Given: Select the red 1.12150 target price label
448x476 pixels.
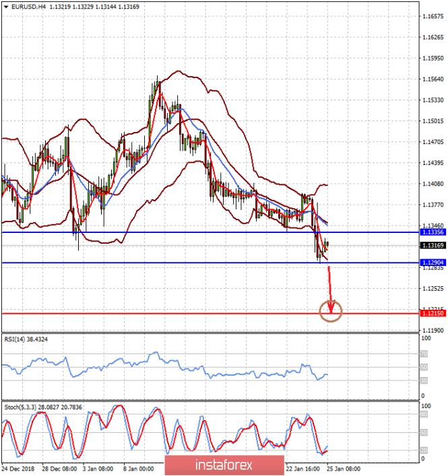Looking at the screenshot, I should tap(432, 314).
